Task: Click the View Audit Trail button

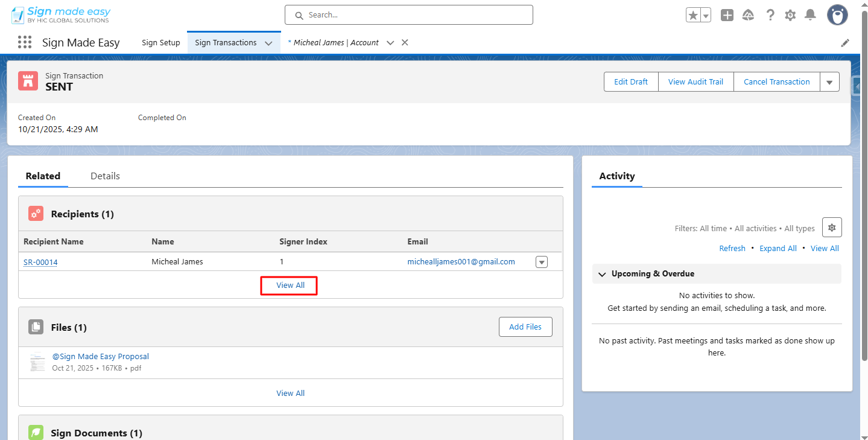Action: click(695, 82)
